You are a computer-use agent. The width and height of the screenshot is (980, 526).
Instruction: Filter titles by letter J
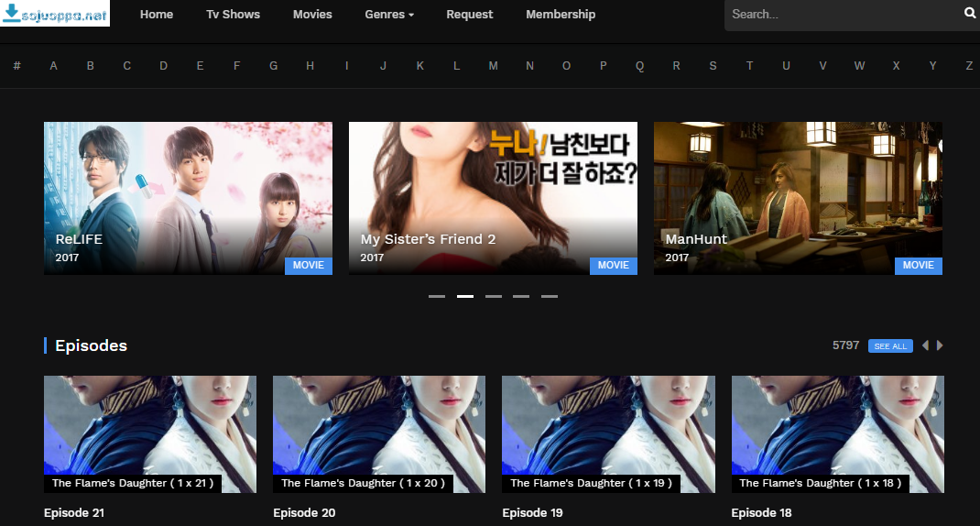[x=383, y=66]
